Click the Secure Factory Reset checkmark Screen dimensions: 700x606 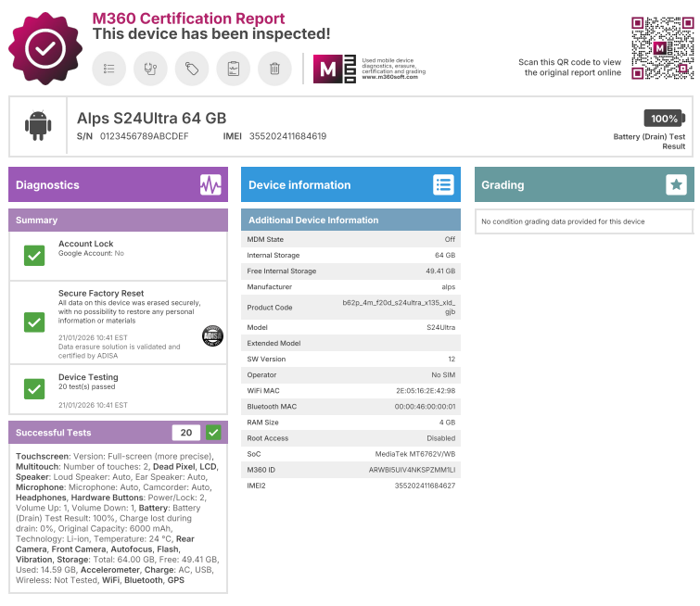click(x=34, y=322)
